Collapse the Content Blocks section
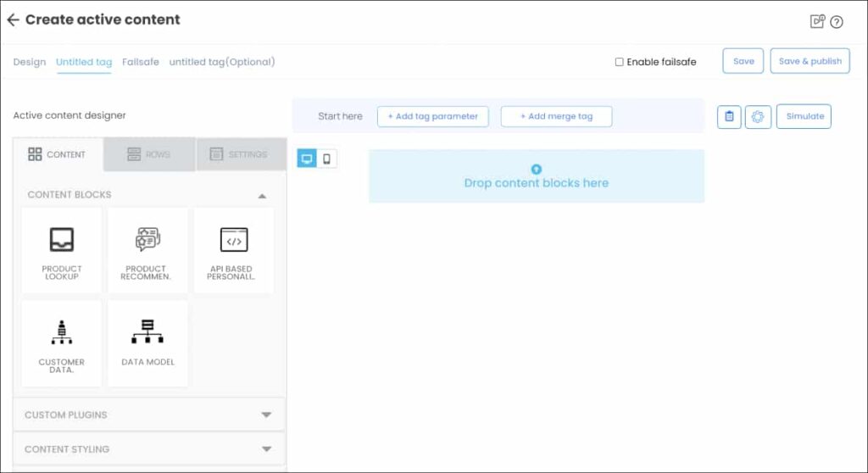This screenshot has height=473, width=868. [262, 196]
